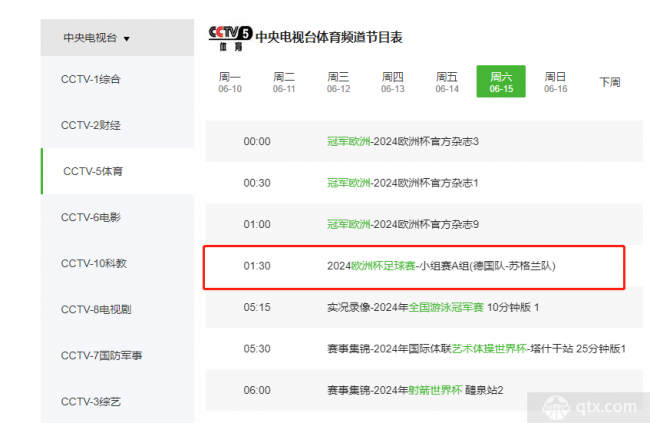This screenshot has height=423, width=650.
Task: Click the 2024欧洲杯官方杂志3 text
Action: coord(426,141)
